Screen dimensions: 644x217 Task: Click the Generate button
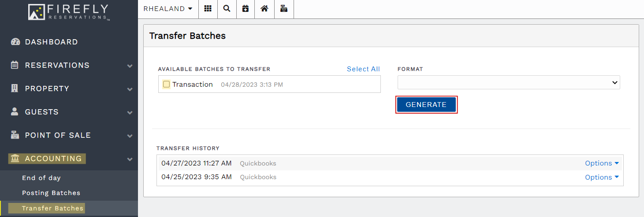tap(426, 105)
